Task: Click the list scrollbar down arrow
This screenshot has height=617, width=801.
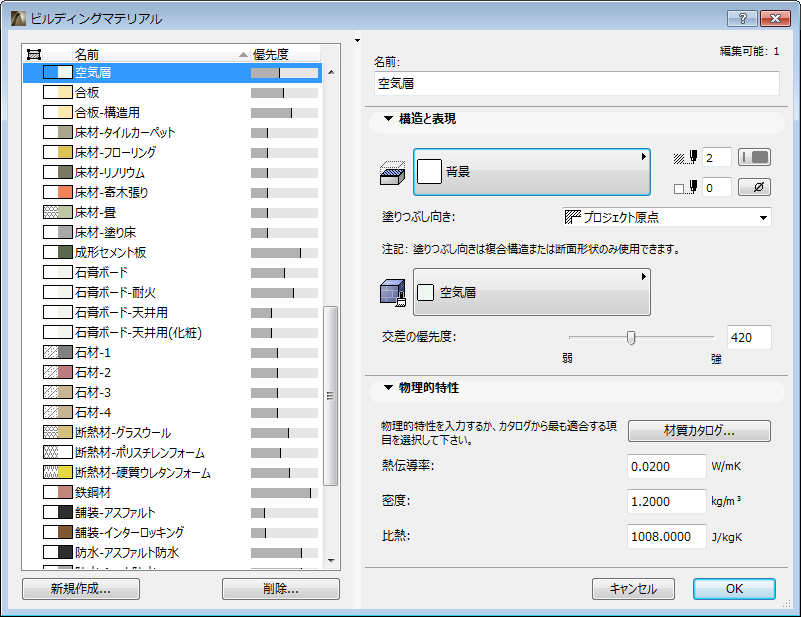Action: pyautogui.click(x=331, y=561)
